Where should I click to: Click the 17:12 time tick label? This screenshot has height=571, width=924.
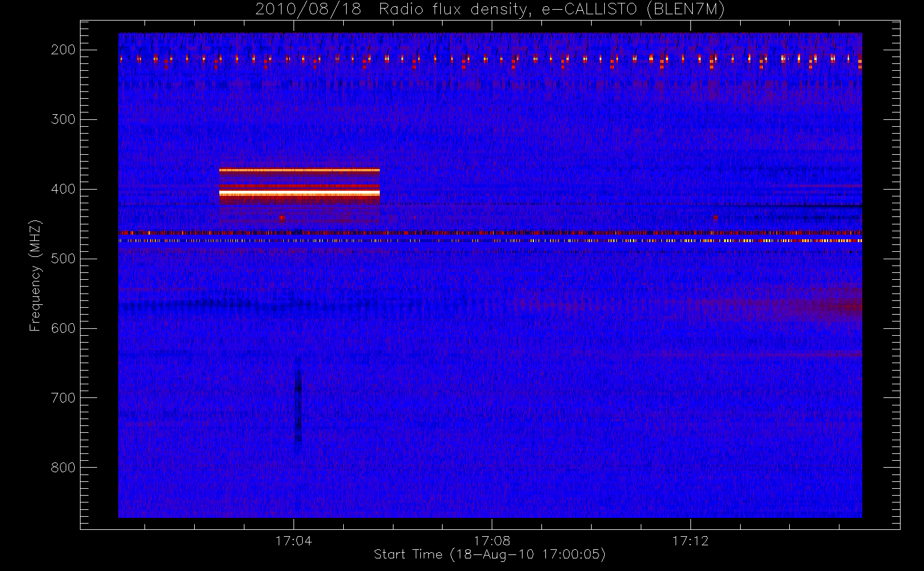tap(690, 541)
